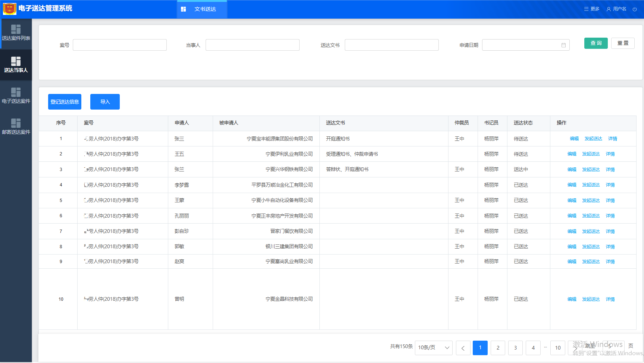This screenshot has width=644, height=363.
Task: Click 共有150条 total count text
Action: pyautogui.click(x=401, y=346)
